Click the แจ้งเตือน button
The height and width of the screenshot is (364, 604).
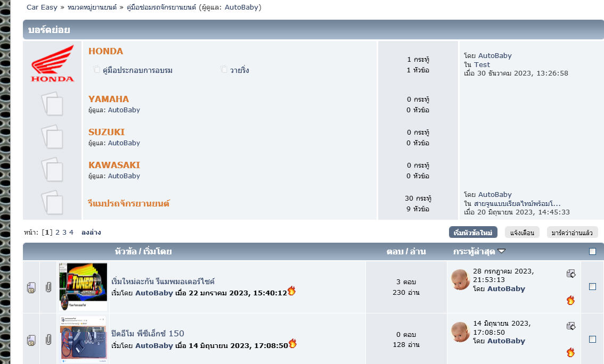tap(522, 233)
